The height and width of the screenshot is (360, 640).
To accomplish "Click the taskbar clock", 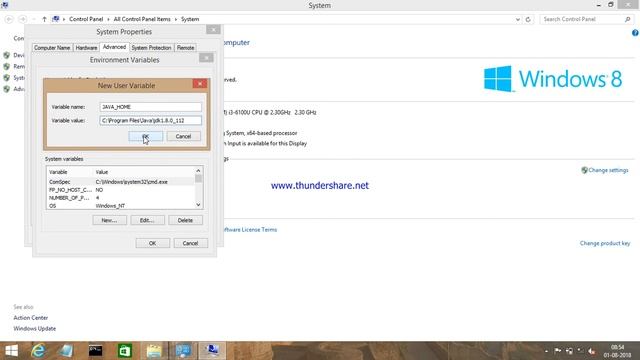I will pyautogui.click(x=618, y=351).
